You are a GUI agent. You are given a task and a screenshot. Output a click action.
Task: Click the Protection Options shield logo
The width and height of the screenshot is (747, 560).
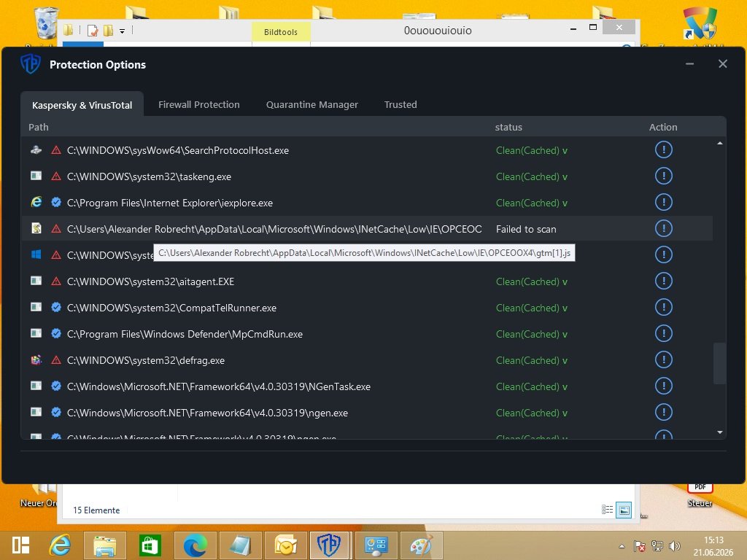(31, 64)
